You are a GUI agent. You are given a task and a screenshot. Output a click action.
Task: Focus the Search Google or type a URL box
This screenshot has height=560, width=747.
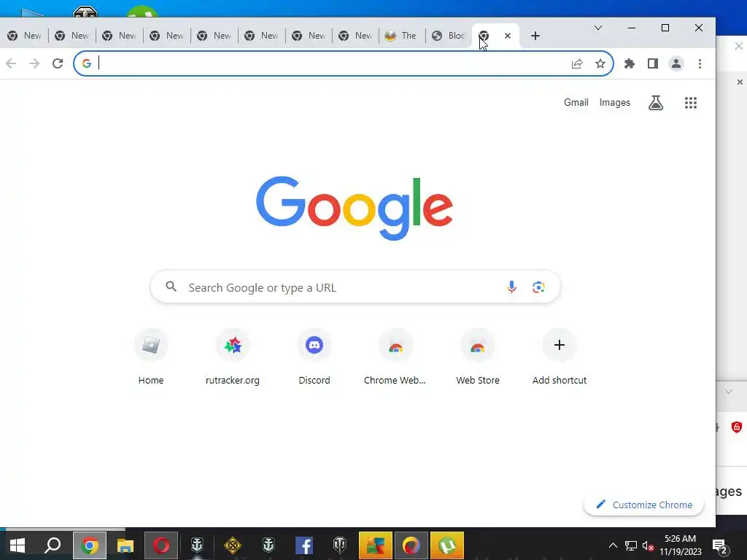[355, 287]
